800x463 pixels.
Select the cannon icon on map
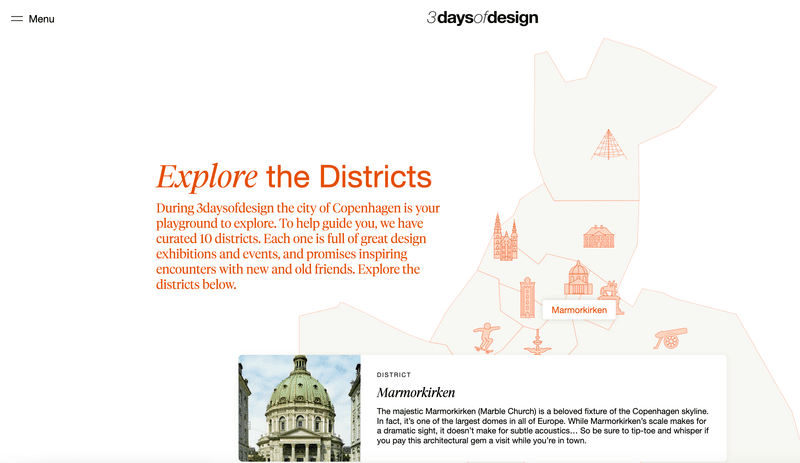point(670,338)
